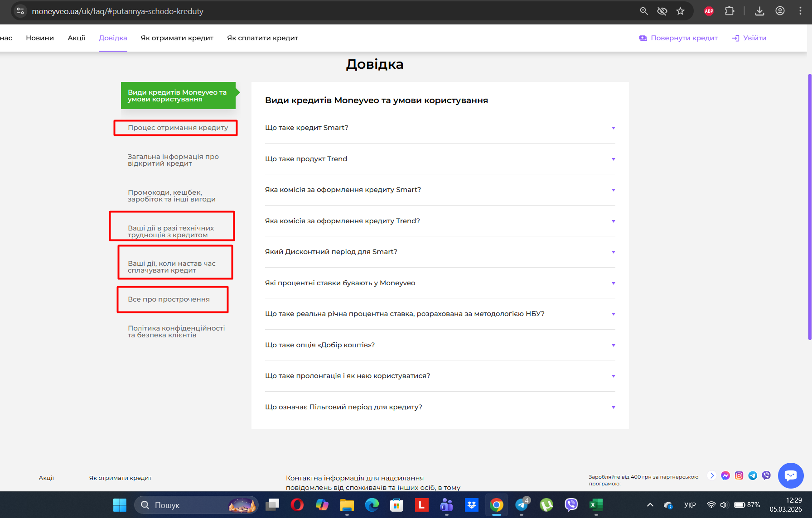
Task: Select 'Ваші дії, коли настав час сплачувати кредит'
Action: (x=172, y=267)
